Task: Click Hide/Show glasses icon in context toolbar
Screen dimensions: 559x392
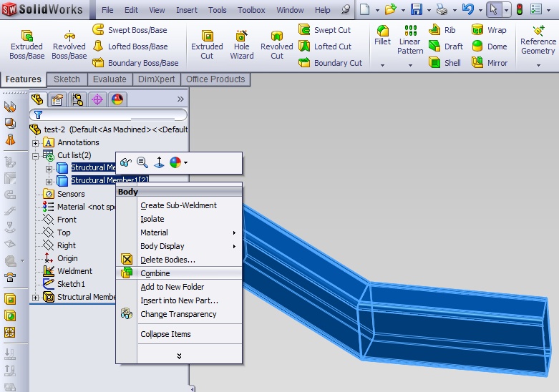Action: (125, 163)
